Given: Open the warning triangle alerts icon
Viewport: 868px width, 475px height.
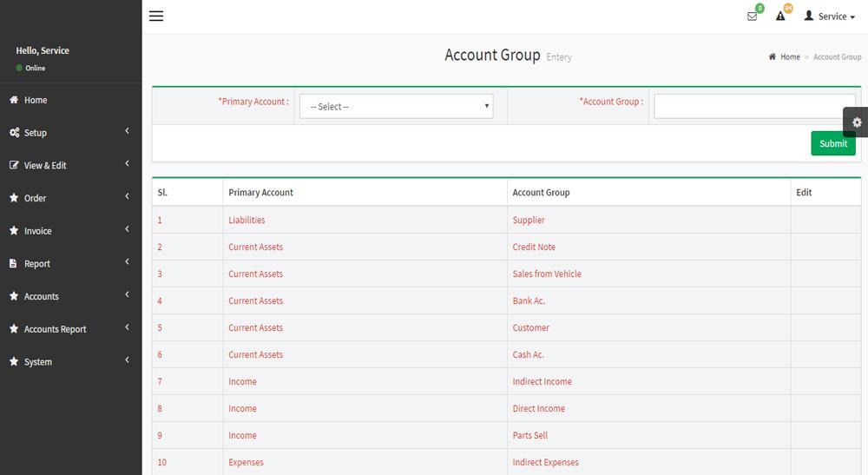Looking at the screenshot, I should point(780,16).
